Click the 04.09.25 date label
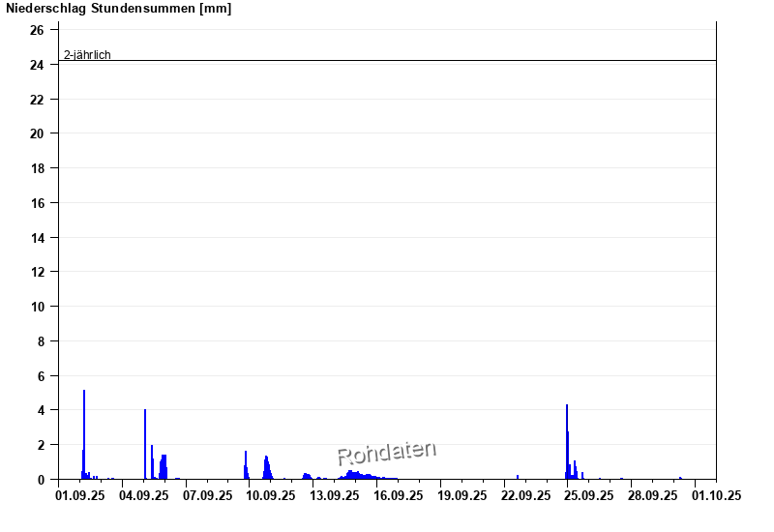 [x=144, y=495]
